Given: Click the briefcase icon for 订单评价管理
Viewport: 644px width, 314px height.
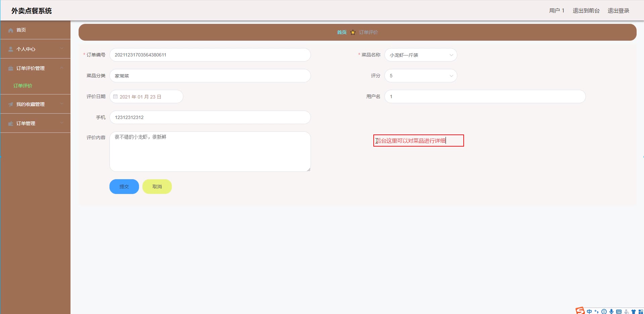Looking at the screenshot, I should (11, 68).
